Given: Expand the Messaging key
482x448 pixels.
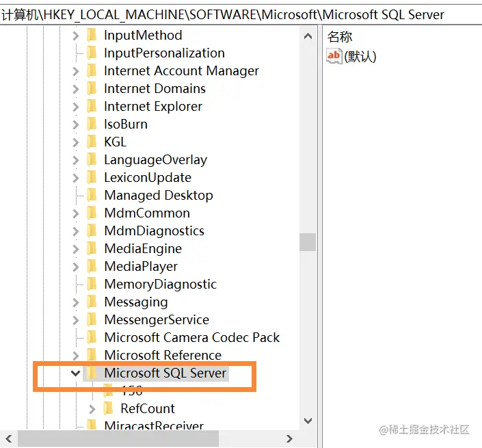Looking at the screenshot, I should pos(76,302).
